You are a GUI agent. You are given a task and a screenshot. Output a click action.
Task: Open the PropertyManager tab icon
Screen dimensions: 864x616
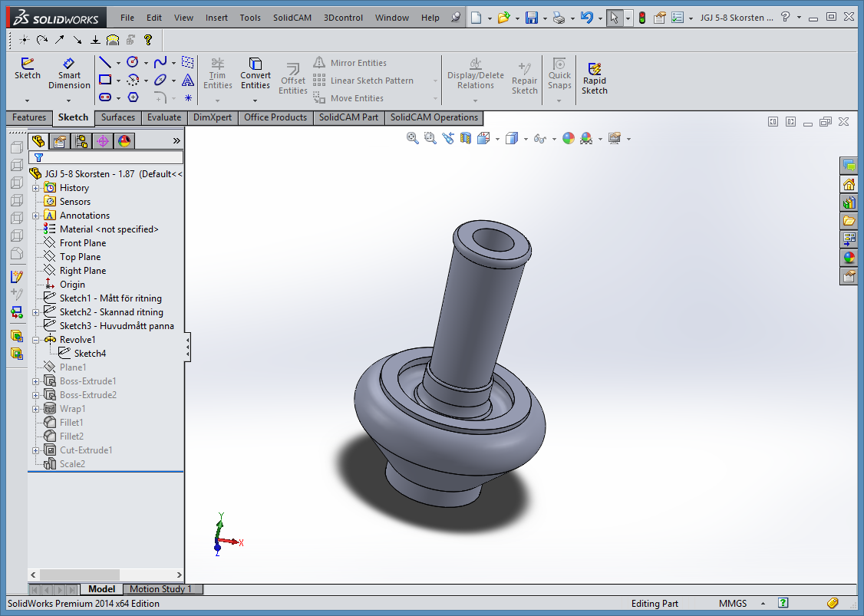(x=60, y=141)
